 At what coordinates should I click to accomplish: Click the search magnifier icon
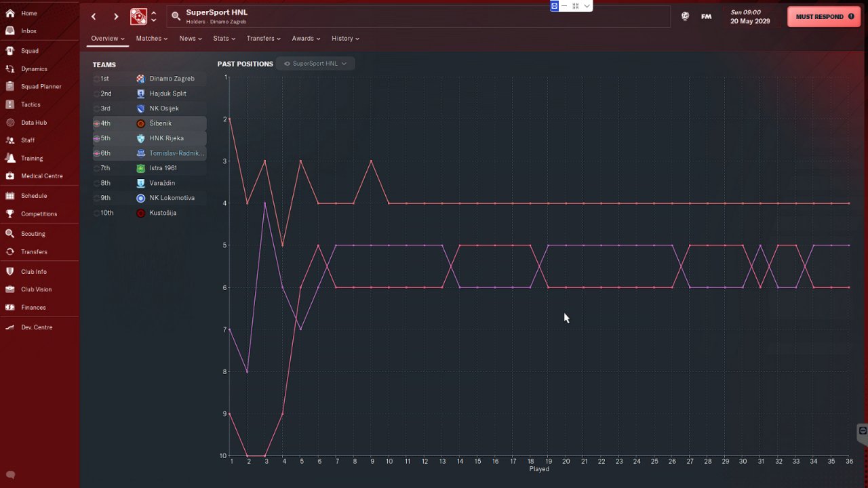pos(176,16)
